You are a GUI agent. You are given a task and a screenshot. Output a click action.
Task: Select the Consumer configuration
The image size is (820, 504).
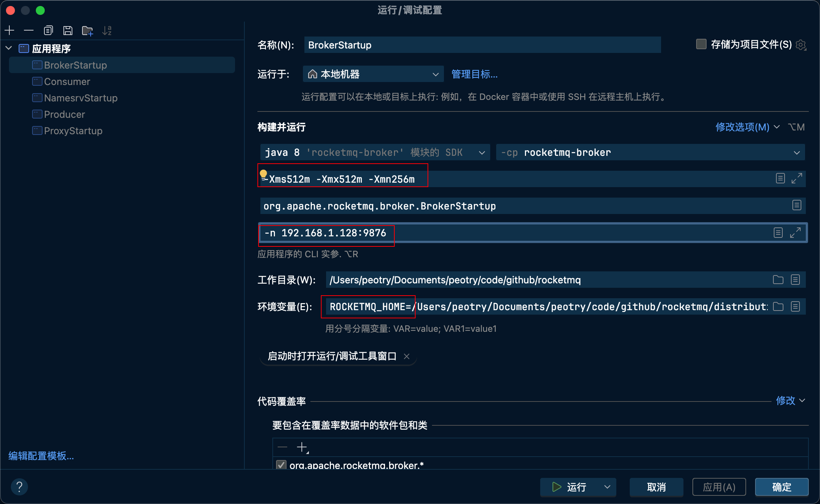pos(67,82)
